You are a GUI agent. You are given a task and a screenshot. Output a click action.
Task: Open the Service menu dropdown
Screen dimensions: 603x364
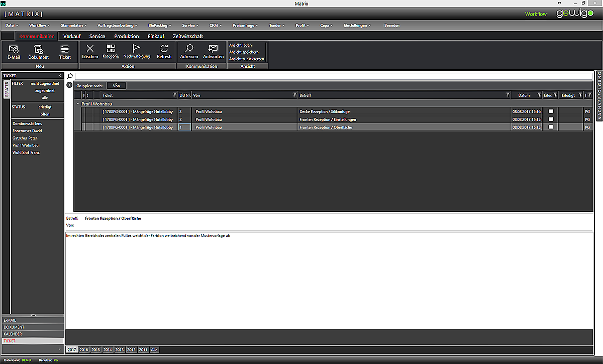[190, 25]
